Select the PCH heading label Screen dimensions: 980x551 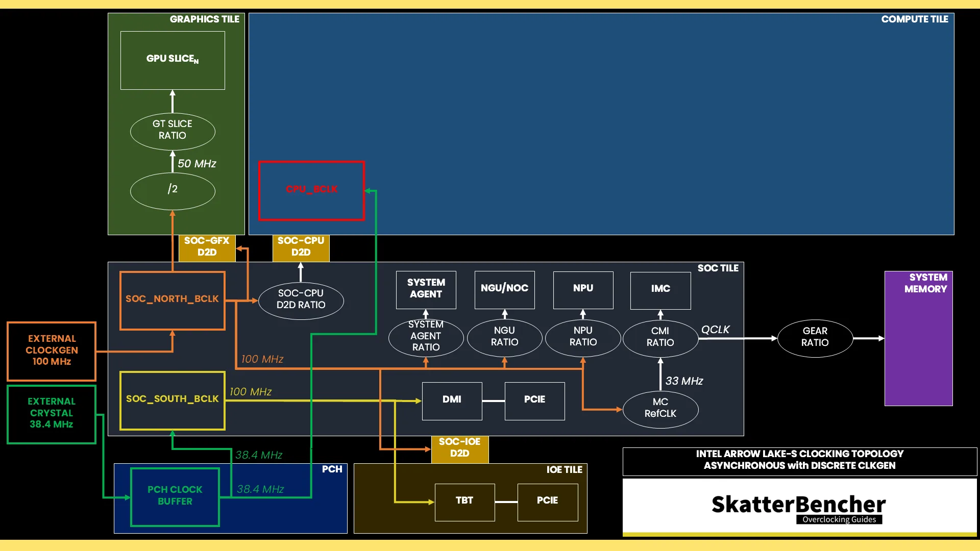click(332, 469)
